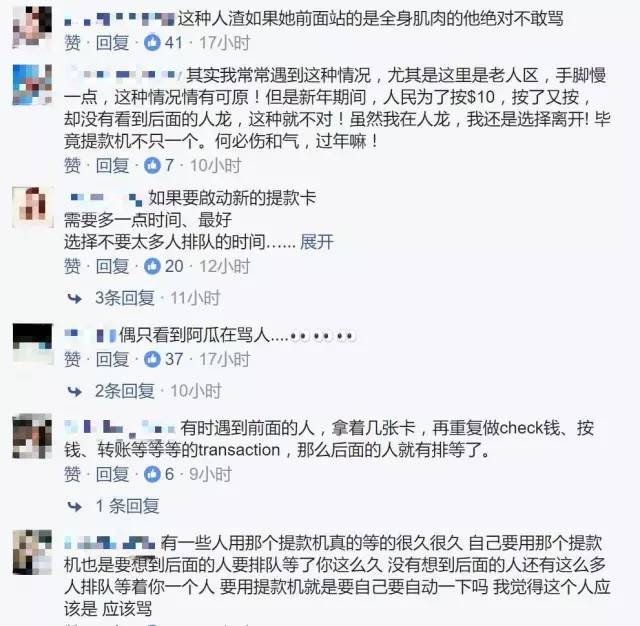Open avatar of first commenter

point(33,27)
